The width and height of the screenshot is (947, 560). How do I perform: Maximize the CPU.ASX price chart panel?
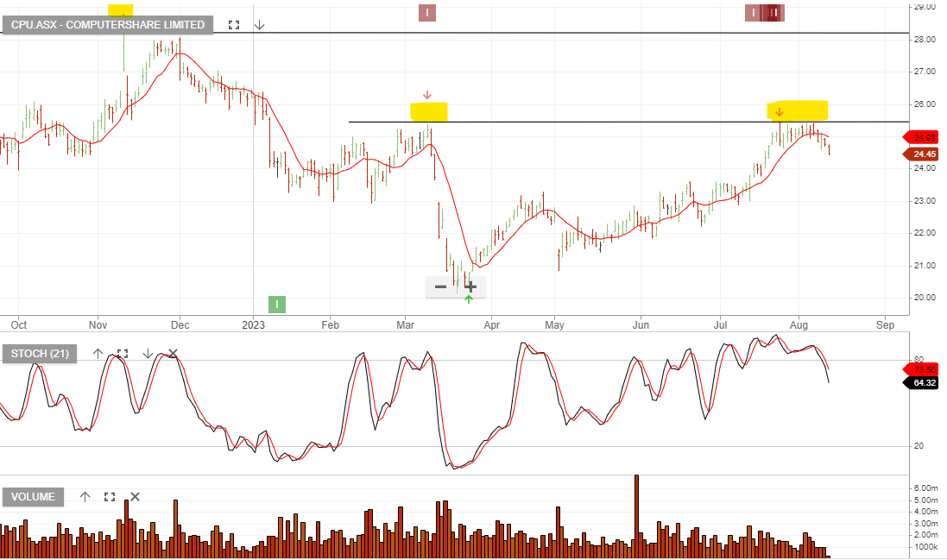(234, 25)
